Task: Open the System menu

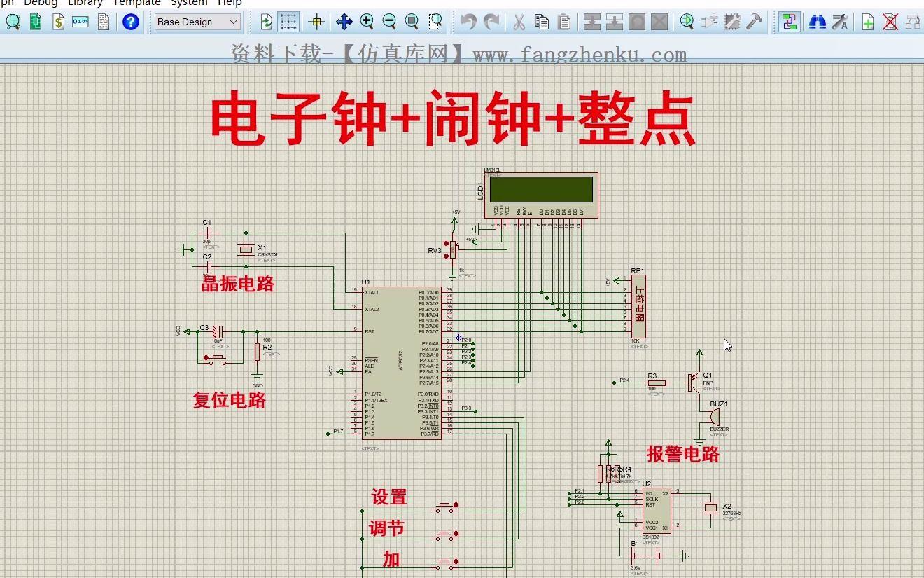Action: coord(189,3)
